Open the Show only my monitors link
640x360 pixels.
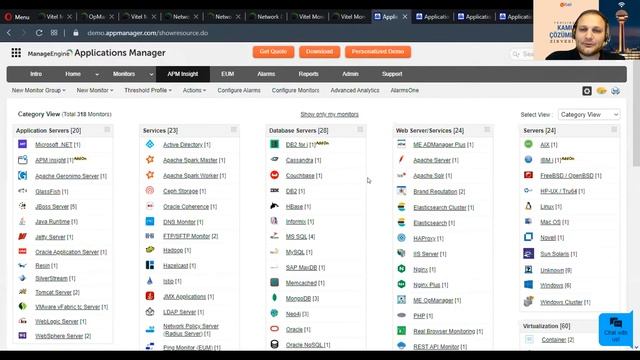point(329,114)
